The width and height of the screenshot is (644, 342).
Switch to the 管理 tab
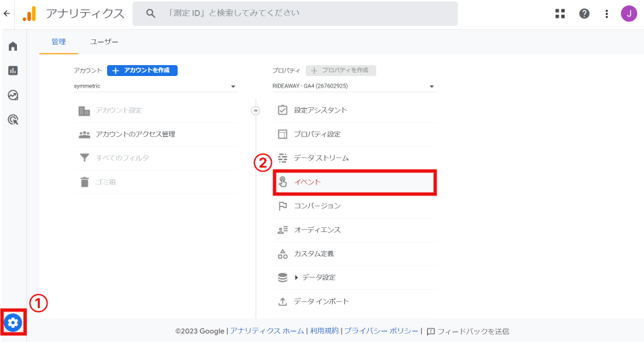pyautogui.click(x=59, y=41)
